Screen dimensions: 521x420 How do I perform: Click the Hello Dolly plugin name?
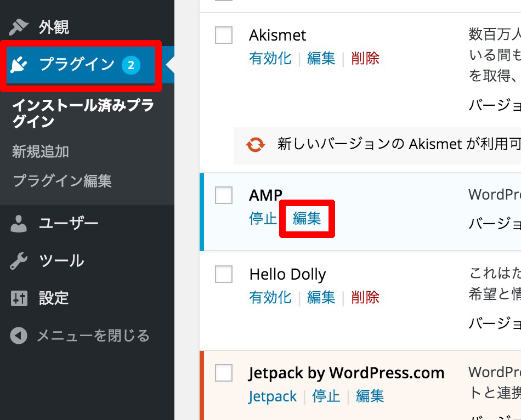click(x=288, y=275)
